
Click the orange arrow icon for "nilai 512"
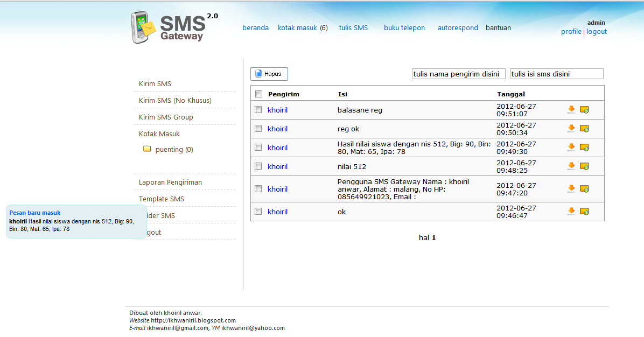571,166
